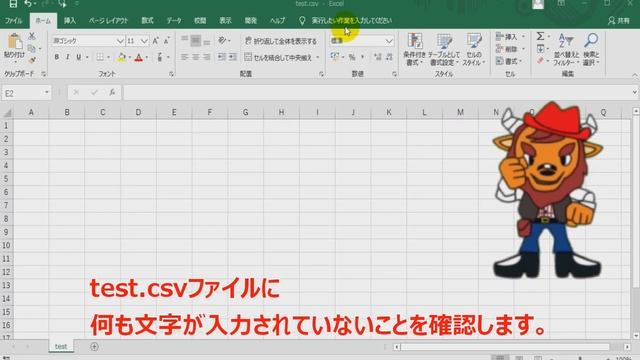Click the wrap text button
640x360 pixels.
281,41
